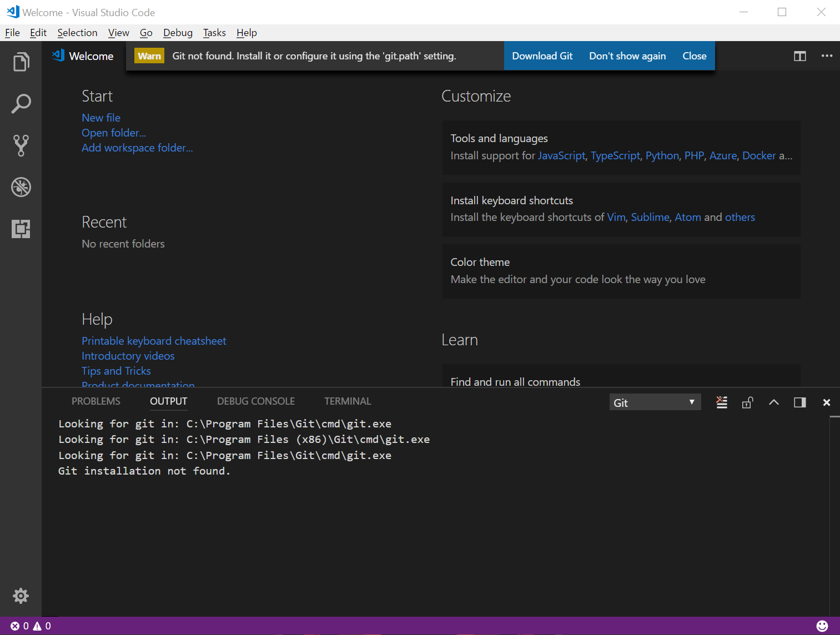Image resolution: width=840 pixels, height=635 pixels.
Task: Open the Help menu
Action: pyautogui.click(x=247, y=33)
